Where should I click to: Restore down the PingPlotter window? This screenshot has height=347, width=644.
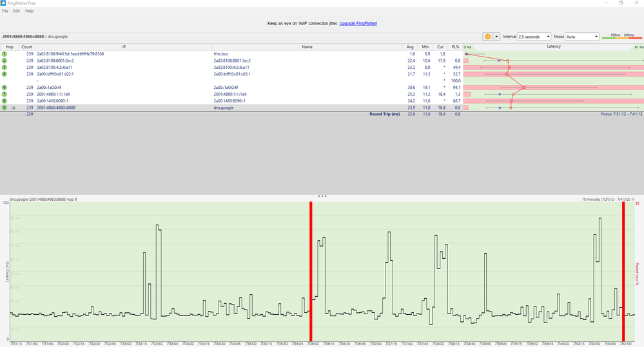point(621,3)
